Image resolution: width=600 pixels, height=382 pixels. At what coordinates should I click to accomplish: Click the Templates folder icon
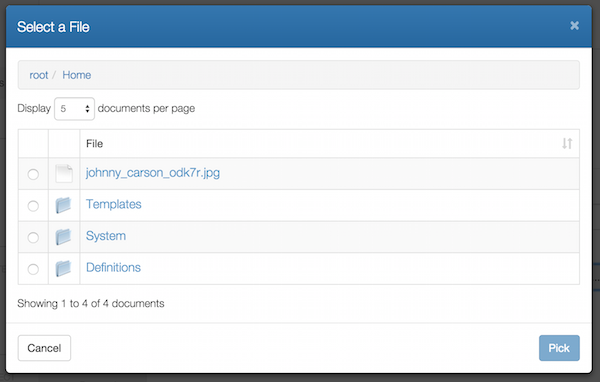64,205
